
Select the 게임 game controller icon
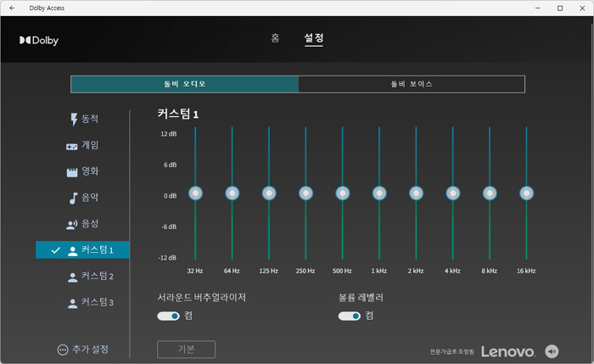tap(71, 147)
